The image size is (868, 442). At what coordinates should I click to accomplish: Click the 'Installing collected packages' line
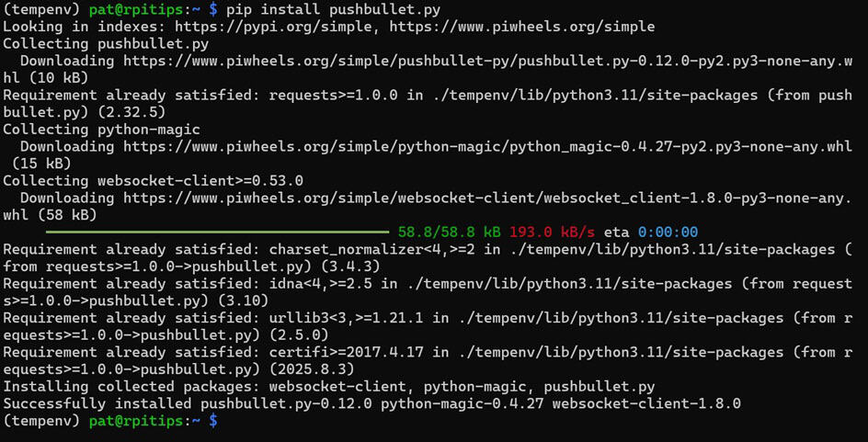tap(328, 386)
